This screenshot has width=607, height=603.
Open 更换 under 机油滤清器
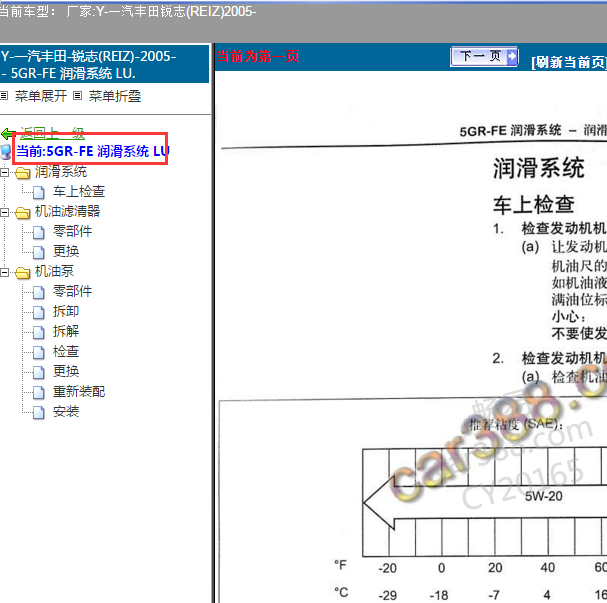point(66,252)
